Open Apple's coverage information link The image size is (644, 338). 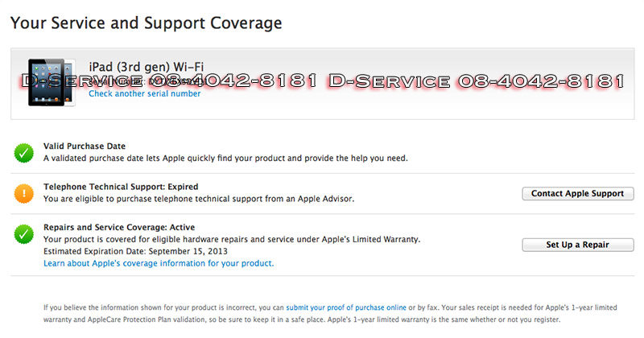pos(159,263)
